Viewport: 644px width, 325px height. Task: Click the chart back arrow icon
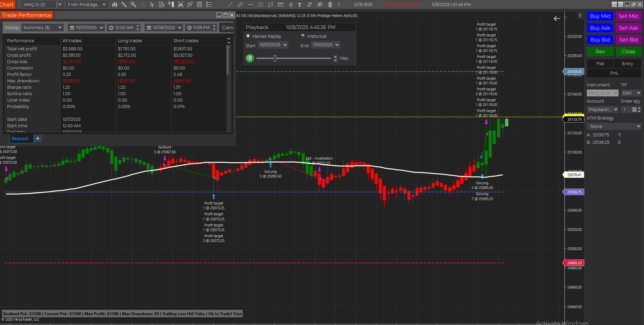point(557,19)
